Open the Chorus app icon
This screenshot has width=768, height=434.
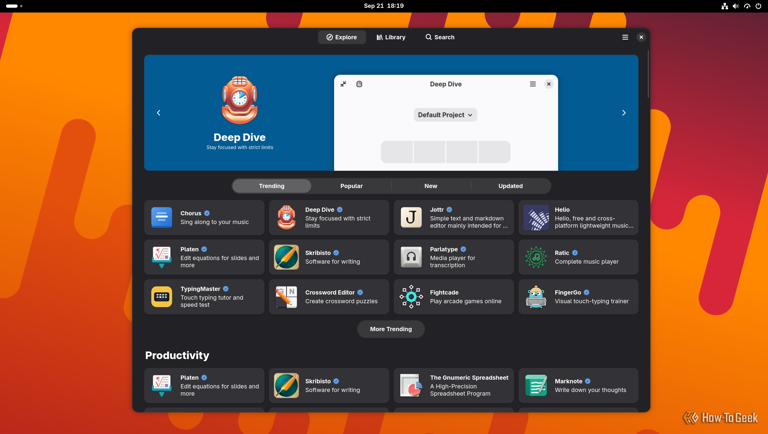click(162, 217)
